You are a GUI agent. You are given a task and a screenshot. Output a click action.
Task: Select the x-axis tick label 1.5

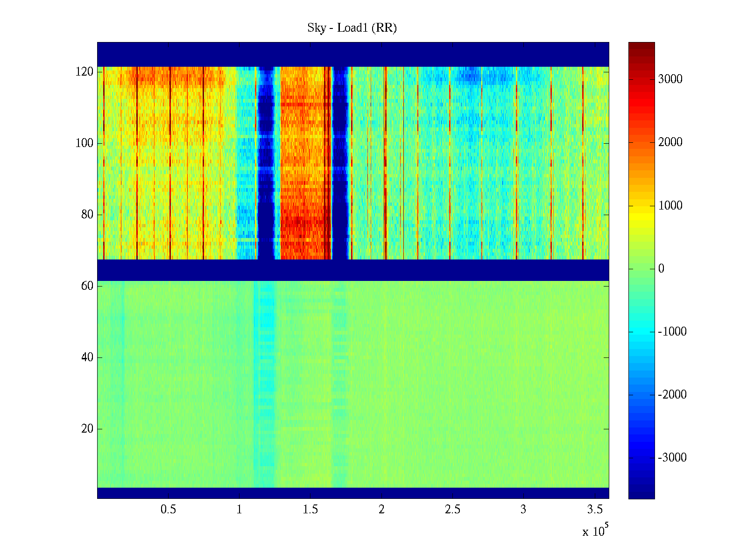[x=310, y=510]
